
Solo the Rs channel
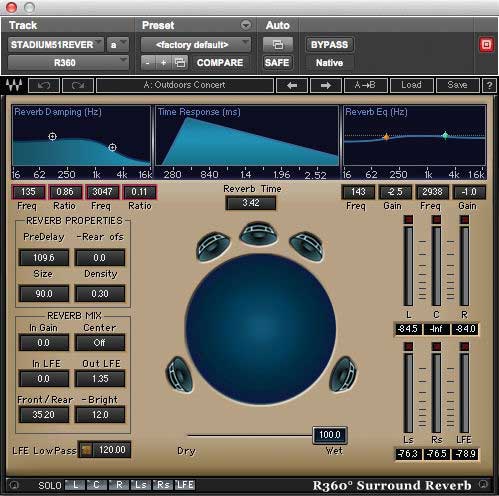point(163,485)
